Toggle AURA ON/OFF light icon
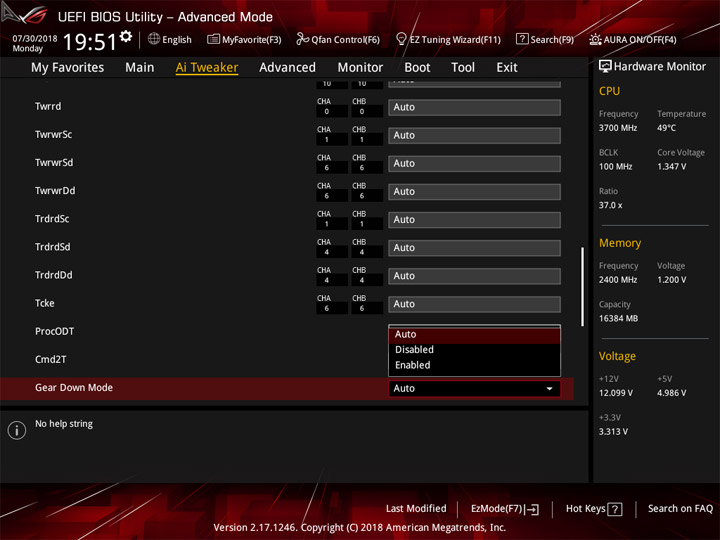 point(595,39)
